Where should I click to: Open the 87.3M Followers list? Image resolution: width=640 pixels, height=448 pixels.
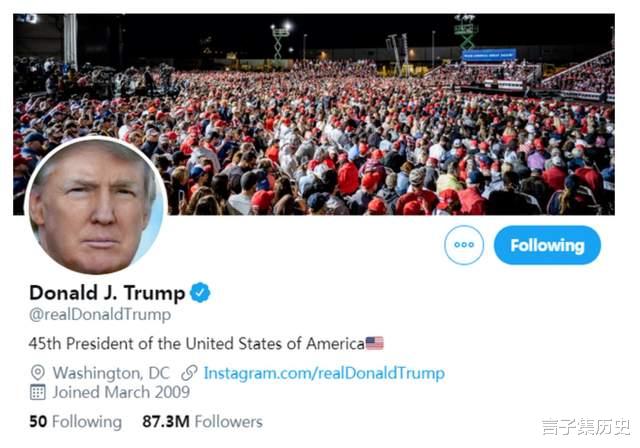coord(202,421)
